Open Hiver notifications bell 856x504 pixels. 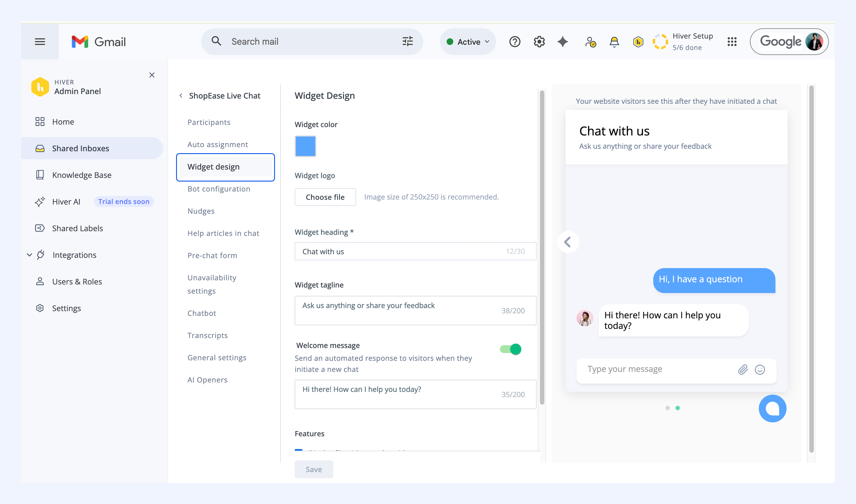[x=614, y=42]
